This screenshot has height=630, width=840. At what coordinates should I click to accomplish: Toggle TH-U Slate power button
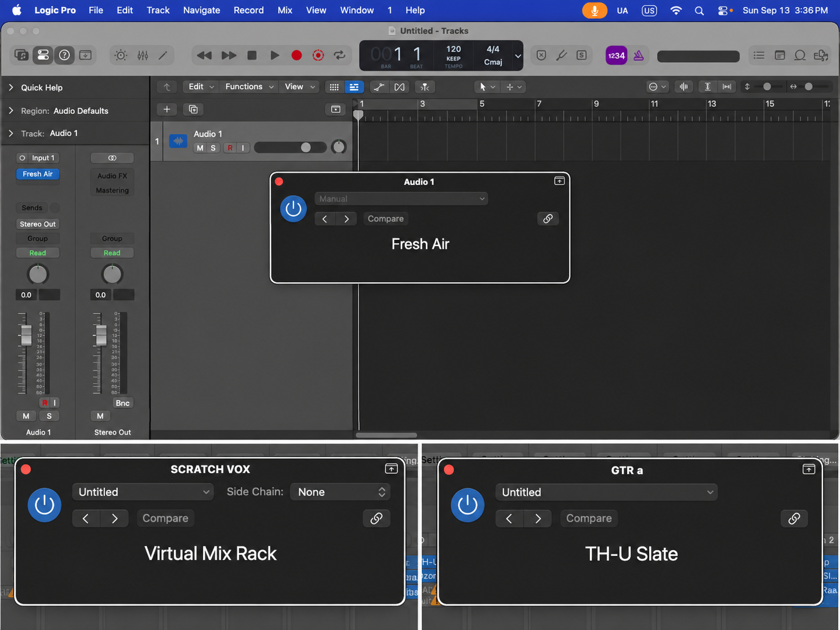click(x=468, y=505)
